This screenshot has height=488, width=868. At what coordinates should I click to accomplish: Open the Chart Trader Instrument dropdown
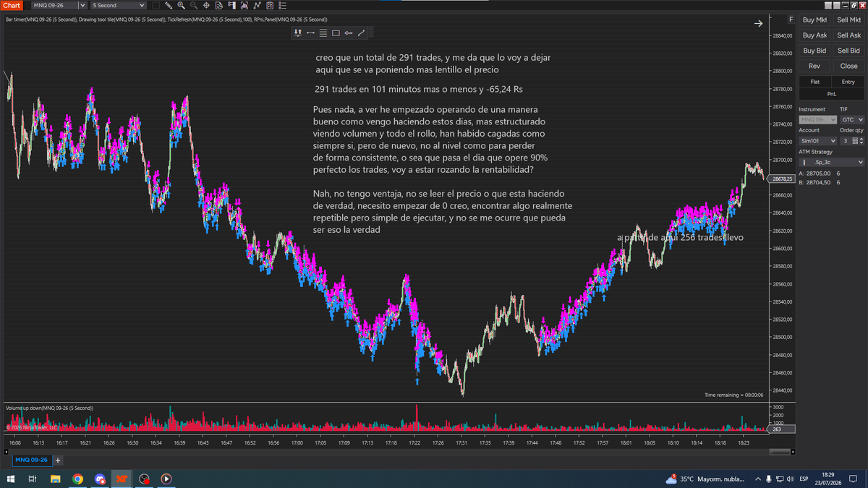click(x=817, y=119)
